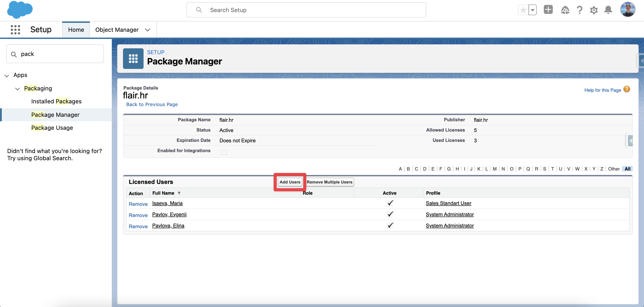Open Installed Packages in sidebar

pyautogui.click(x=56, y=101)
